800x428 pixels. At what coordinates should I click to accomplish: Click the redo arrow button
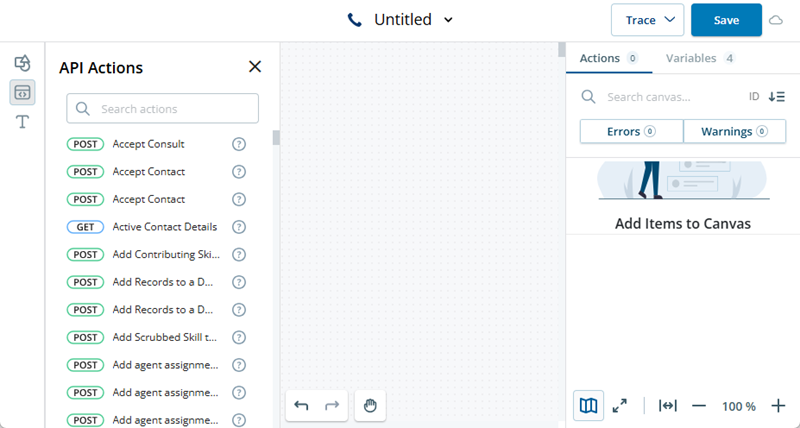coord(332,405)
